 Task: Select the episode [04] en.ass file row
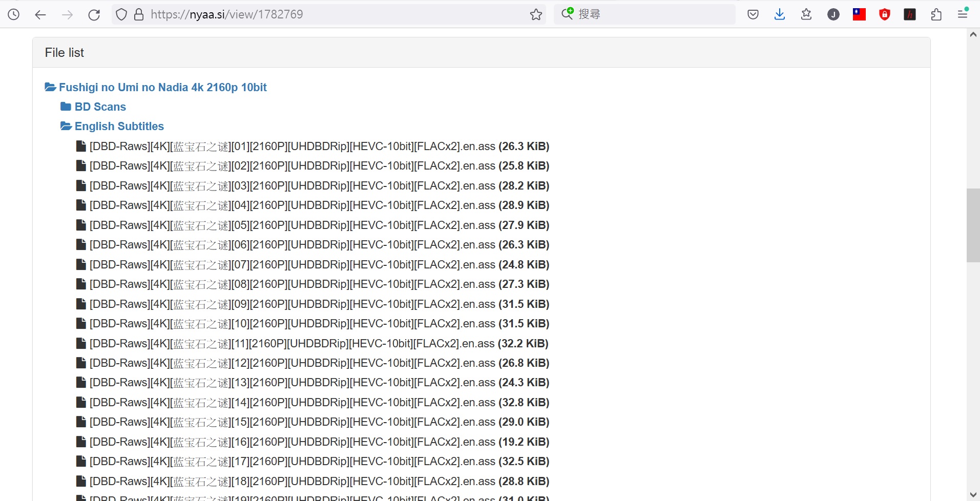tap(312, 205)
